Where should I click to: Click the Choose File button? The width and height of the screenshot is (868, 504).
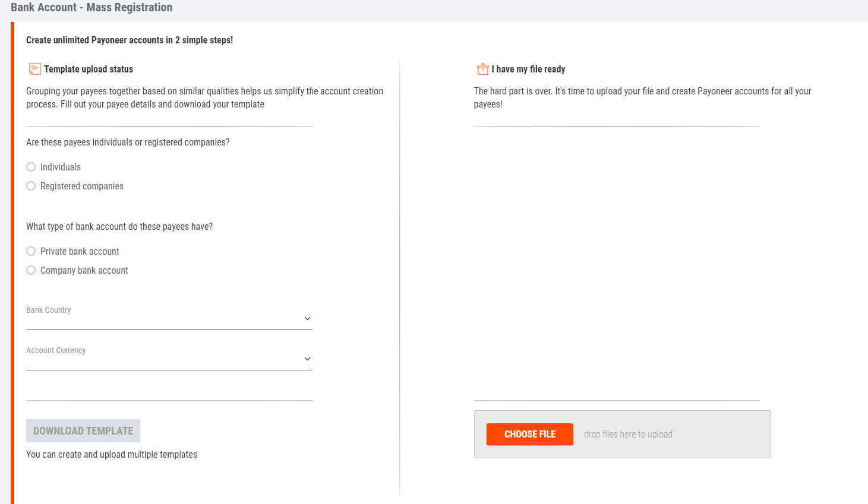click(529, 434)
